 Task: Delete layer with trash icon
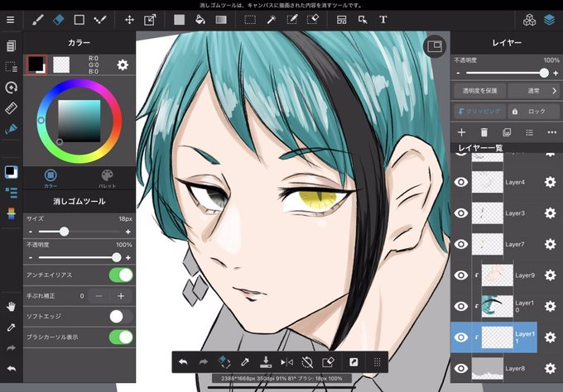tap(484, 132)
